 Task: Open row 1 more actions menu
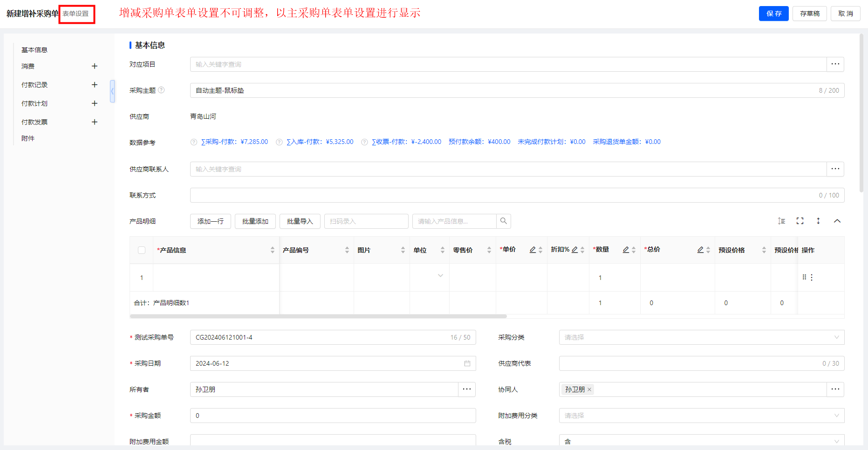812,277
